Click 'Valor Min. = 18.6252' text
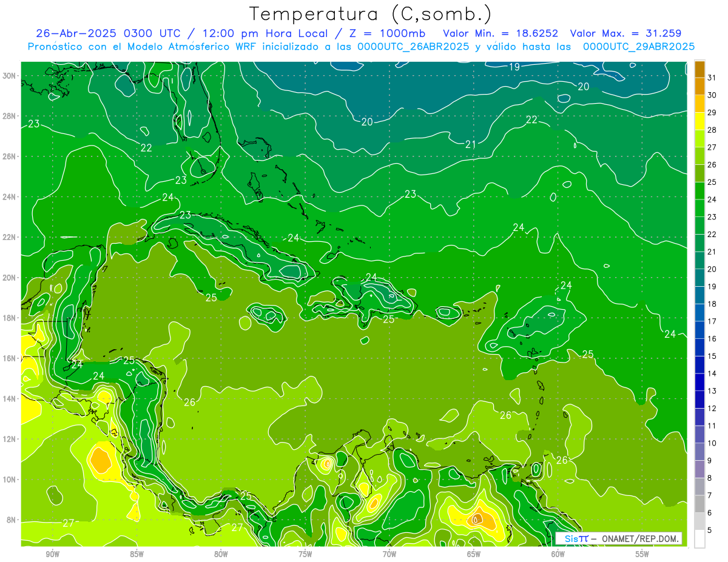 [x=500, y=33]
